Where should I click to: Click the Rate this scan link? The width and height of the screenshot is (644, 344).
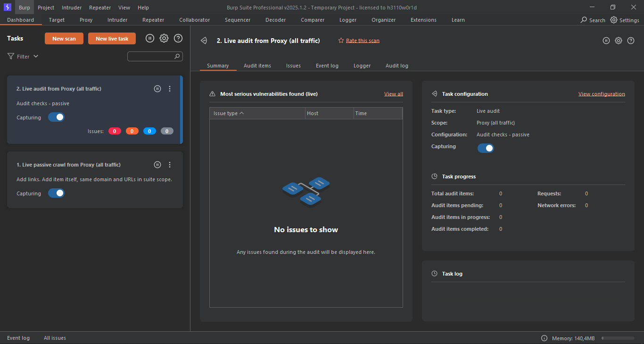click(x=363, y=41)
